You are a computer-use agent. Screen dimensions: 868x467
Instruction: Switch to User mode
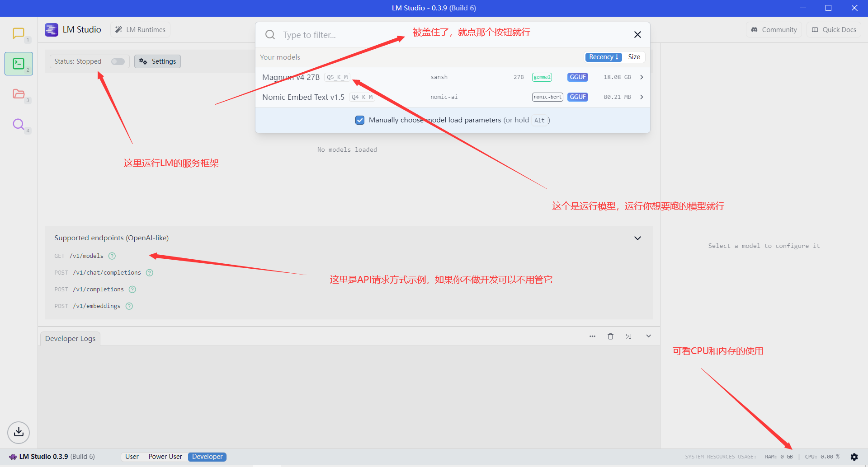pyautogui.click(x=132, y=457)
